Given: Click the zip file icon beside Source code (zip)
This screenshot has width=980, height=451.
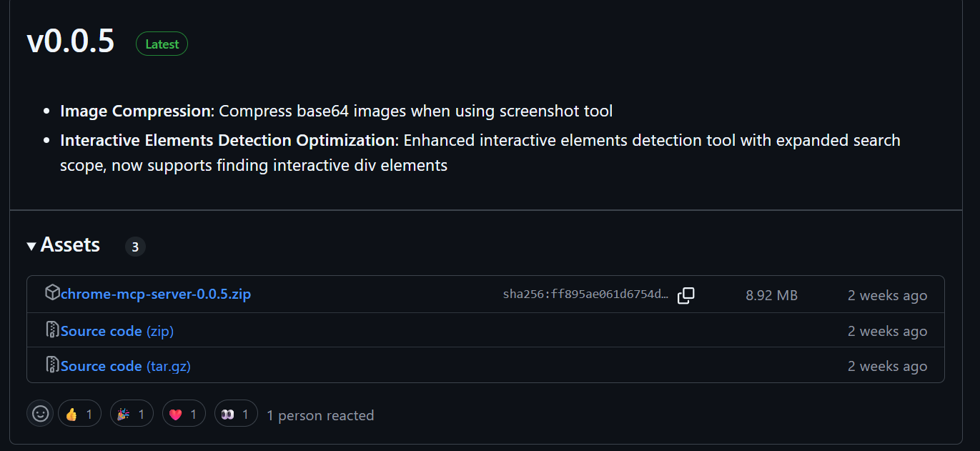Looking at the screenshot, I should coord(52,329).
